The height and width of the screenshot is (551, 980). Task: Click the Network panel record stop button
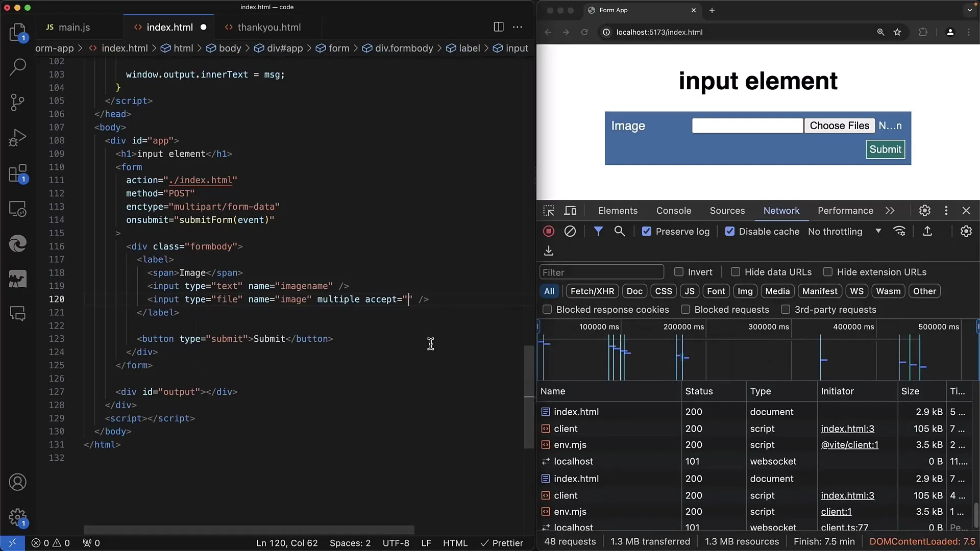coord(549,231)
